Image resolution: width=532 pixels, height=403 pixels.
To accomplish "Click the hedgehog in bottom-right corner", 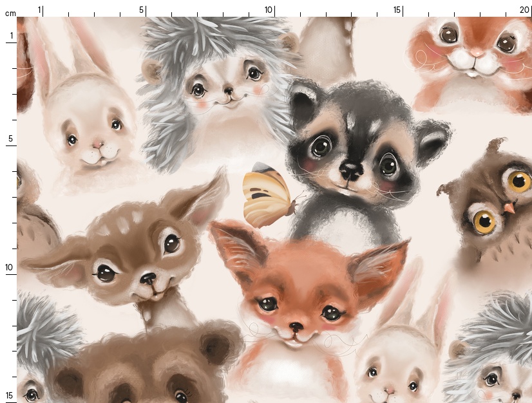I will tap(496, 367).
